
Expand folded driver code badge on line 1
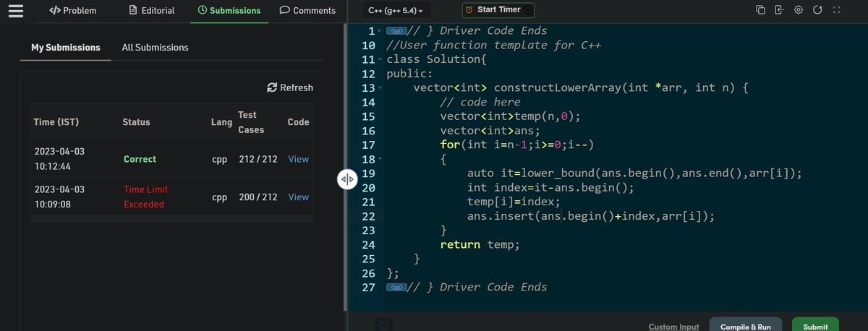pyautogui.click(x=396, y=31)
